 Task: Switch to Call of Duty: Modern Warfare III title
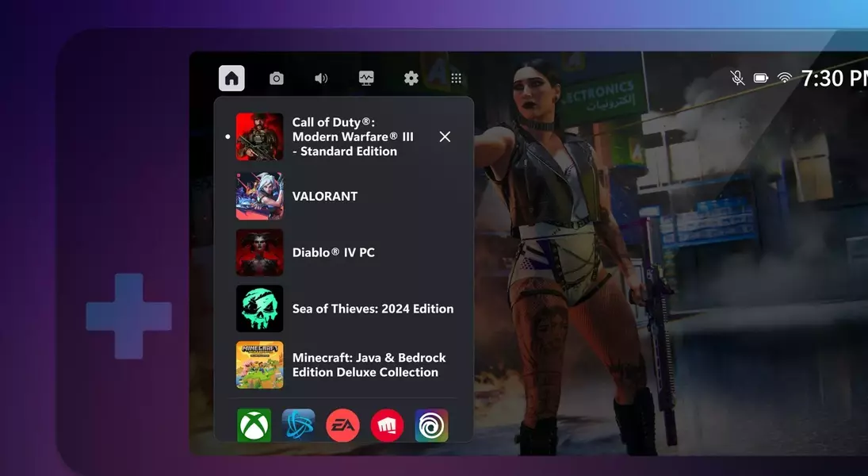353,137
